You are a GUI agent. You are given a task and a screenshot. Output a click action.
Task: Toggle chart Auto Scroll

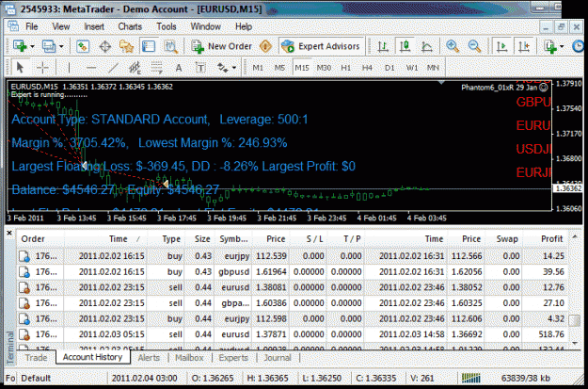[501, 46]
